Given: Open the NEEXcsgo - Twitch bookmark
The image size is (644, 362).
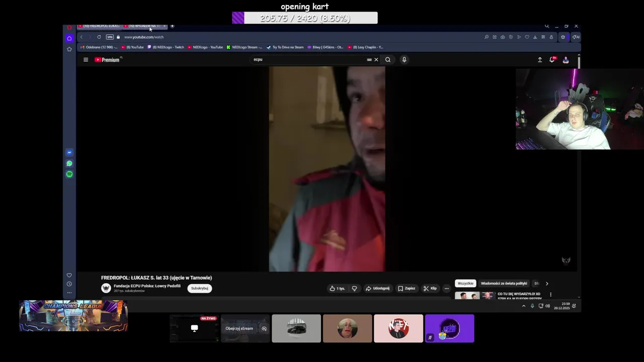Looking at the screenshot, I should coord(166,47).
